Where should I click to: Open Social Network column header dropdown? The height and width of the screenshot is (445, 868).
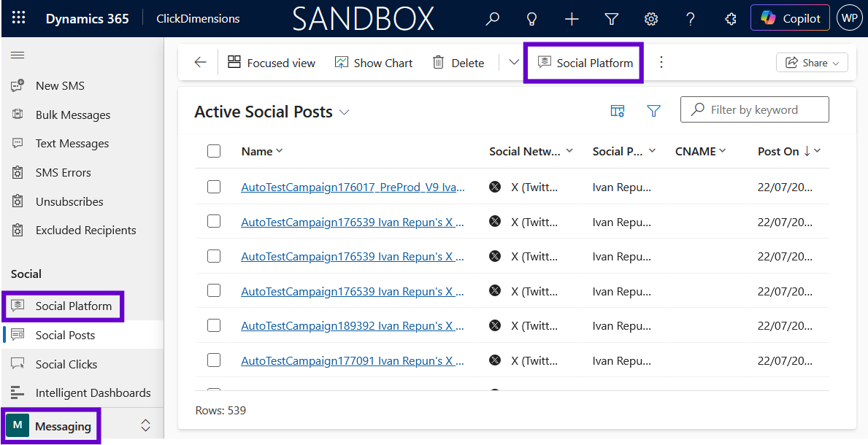click(x=531, y=151)
